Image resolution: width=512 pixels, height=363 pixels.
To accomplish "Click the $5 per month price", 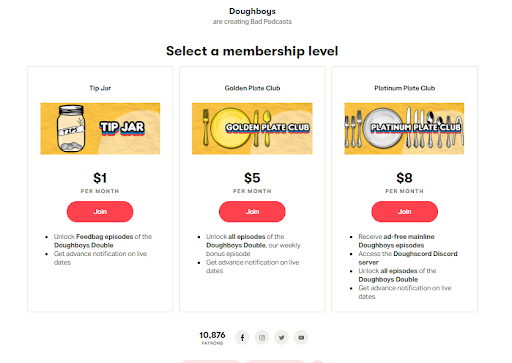I will (252, 182).
